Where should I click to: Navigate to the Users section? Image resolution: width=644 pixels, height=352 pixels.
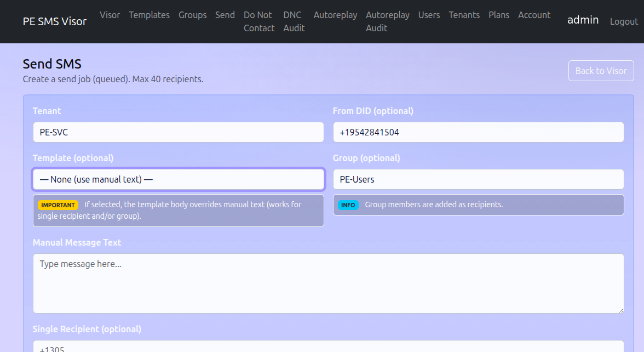(429, 15)
